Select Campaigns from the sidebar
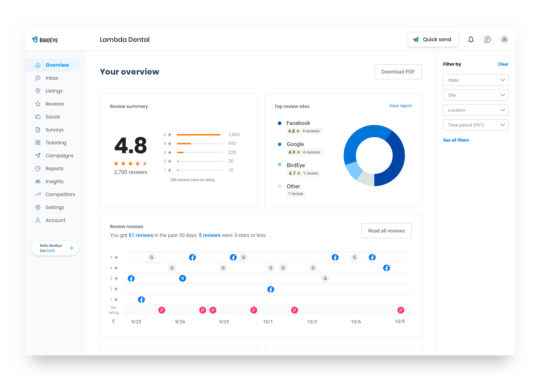540x392 pixels. tap(59, 155)
